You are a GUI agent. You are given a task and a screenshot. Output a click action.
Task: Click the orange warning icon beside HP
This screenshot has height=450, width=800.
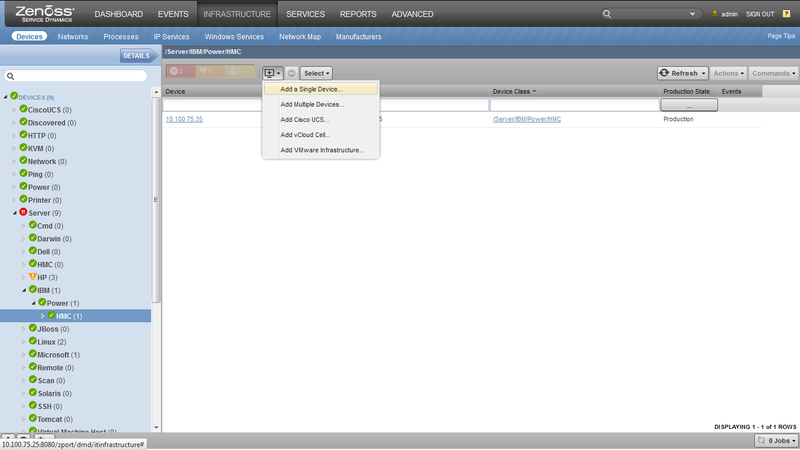[33, 277]
